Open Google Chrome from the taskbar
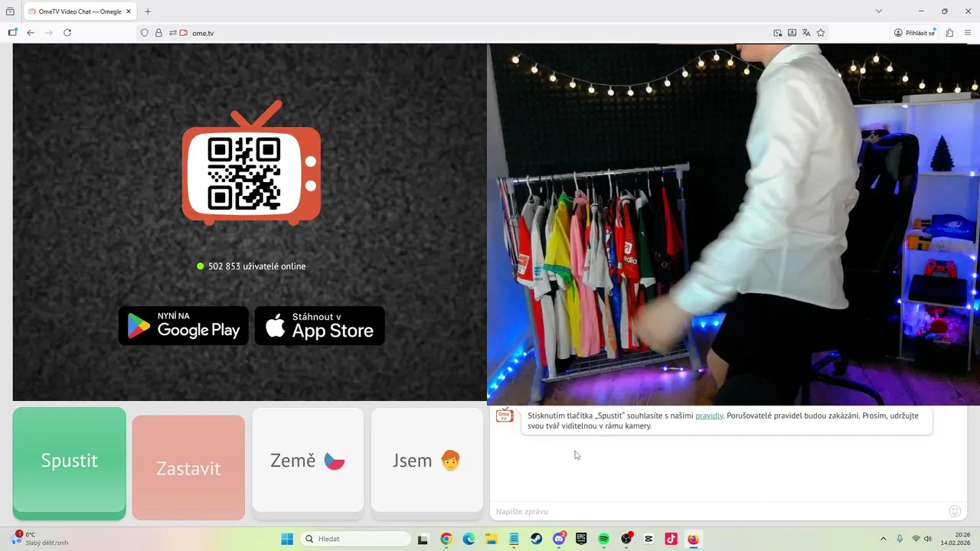The height and width of the screenshot is (551, 980). coord(446,539)
